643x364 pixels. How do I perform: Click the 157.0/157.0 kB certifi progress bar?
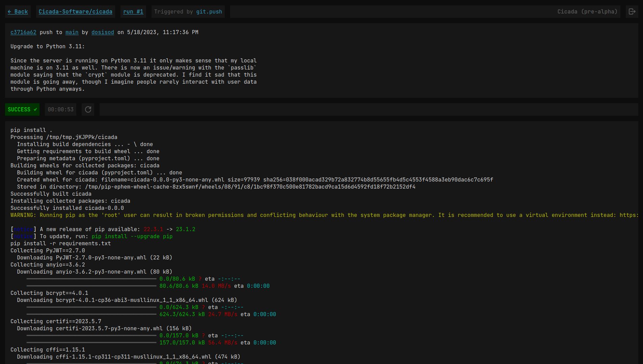pos(91,343)
